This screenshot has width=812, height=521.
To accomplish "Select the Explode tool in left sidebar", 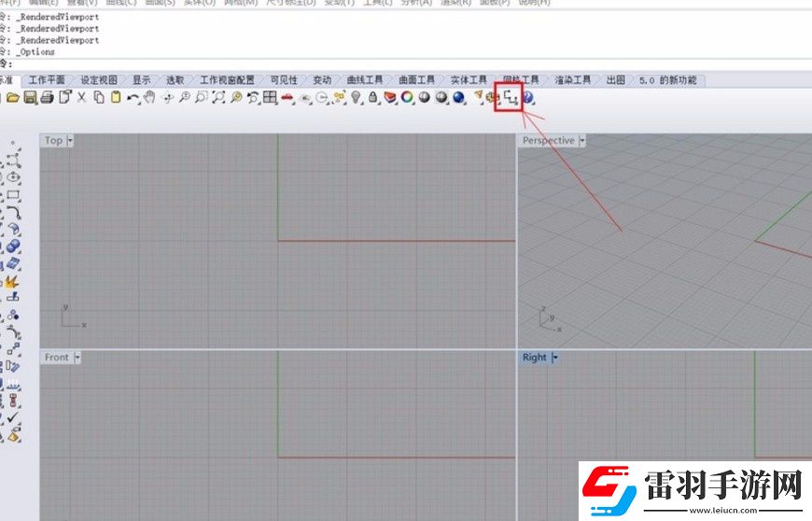I will point(11,282).
